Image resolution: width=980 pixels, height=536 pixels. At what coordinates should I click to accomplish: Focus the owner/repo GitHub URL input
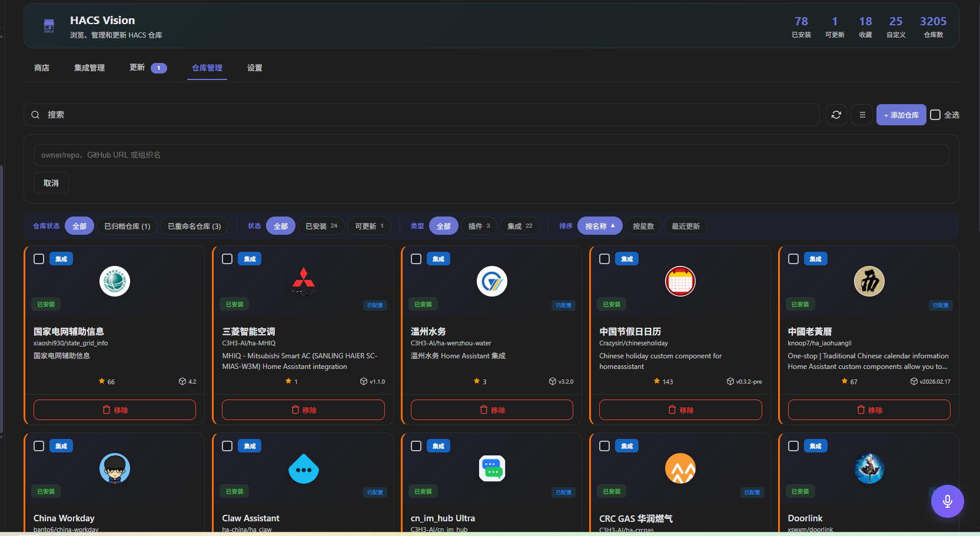491,155
